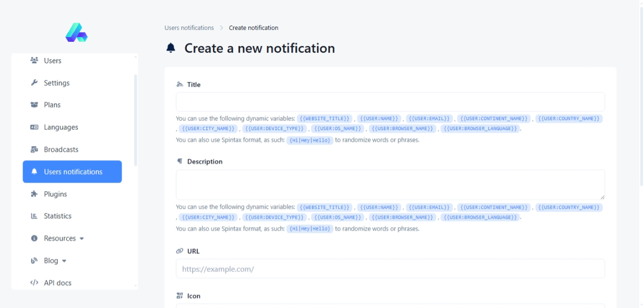Click the Plugins puzzle piece icon
The image size is (644, 308).
[x=34, y=194]
